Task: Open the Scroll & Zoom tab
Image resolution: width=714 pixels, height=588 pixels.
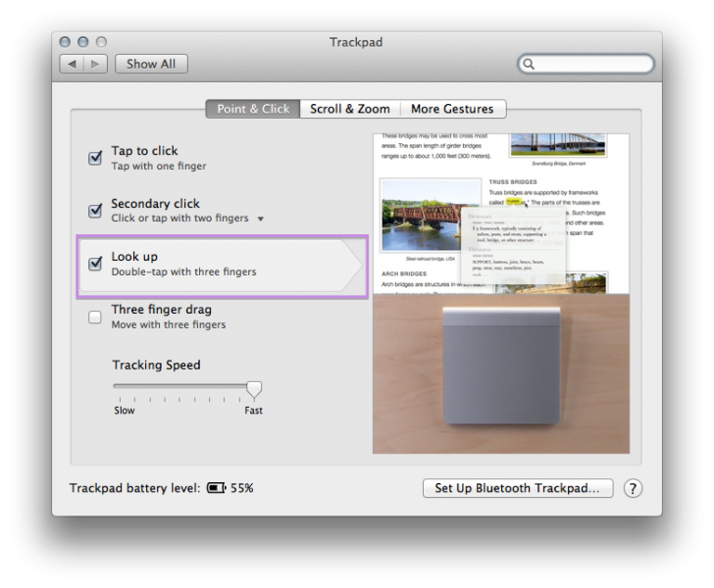Action: [350, 109]
